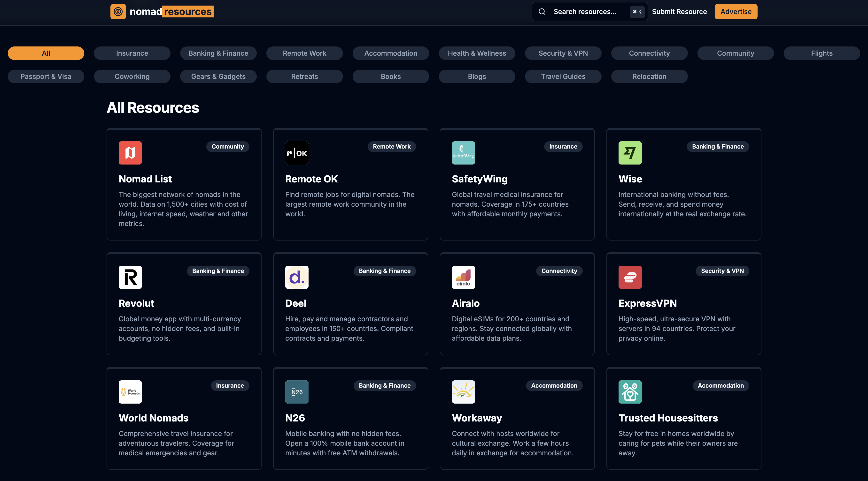This screenshot has height=481, width=868.
Task: Filter by Security & VPN category
Action: (563, 53)
